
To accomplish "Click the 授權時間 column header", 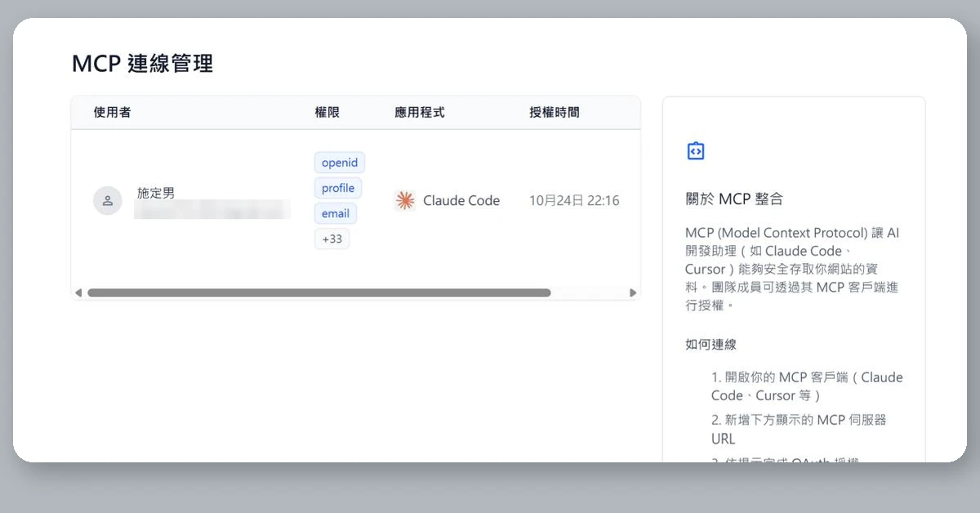I will tap(555, 112).
